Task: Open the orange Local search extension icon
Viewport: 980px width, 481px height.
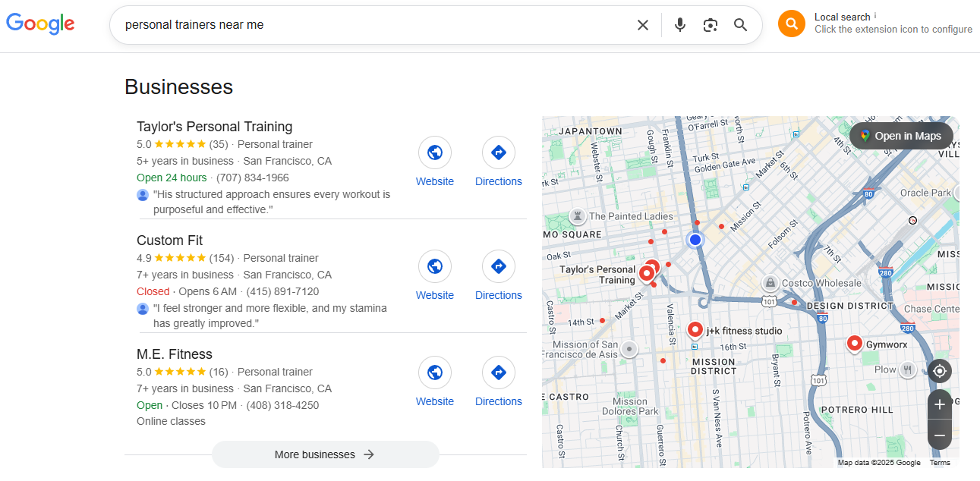Action: coord(791,24)
